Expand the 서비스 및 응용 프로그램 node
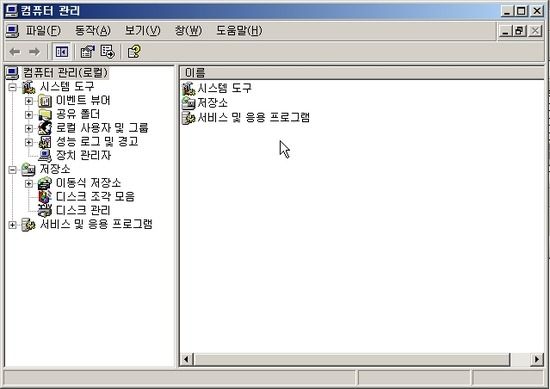 [12, 225]
